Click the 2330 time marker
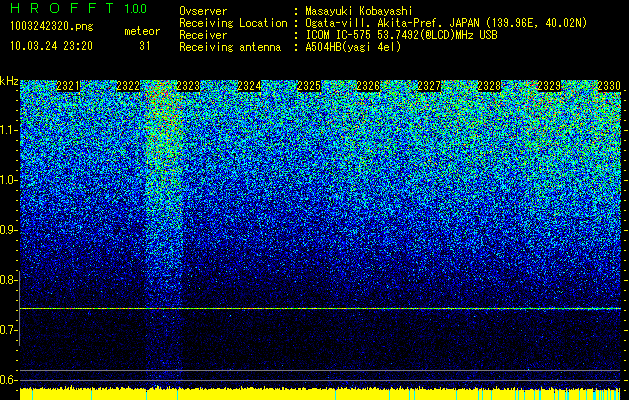 point(609,86)
